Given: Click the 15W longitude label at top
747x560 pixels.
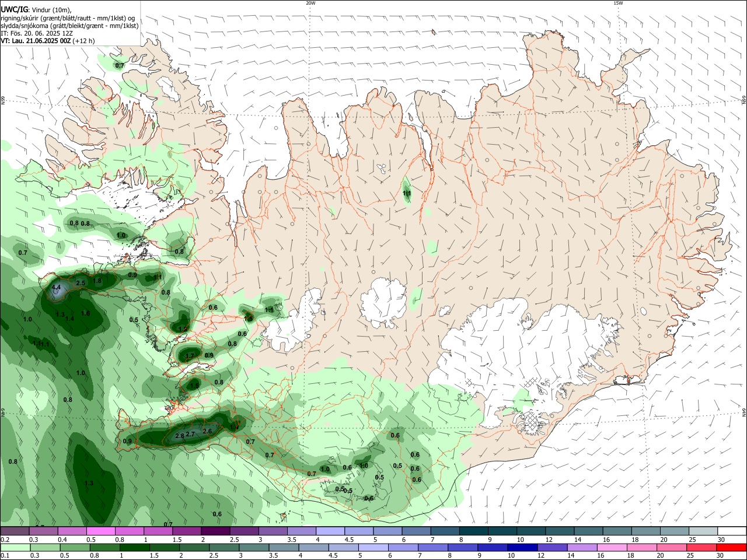Looking at the screenshot, I should [x=618, y=3].
